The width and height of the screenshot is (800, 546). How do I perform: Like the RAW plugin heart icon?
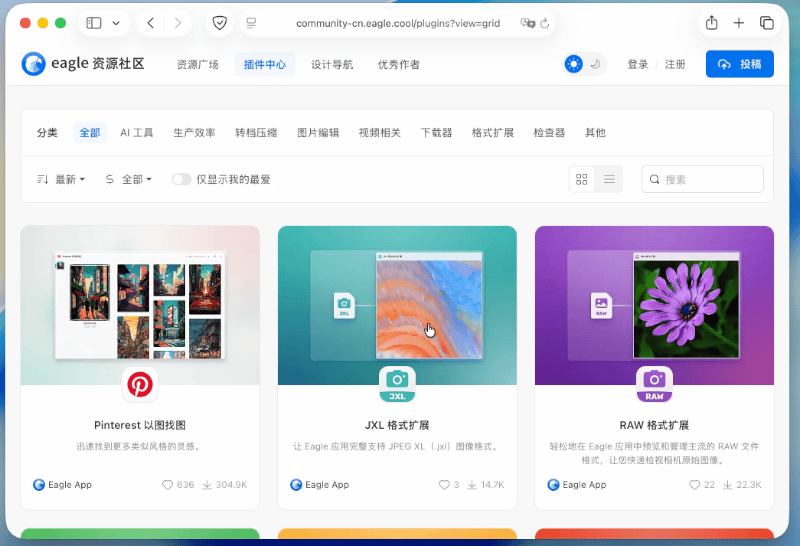[x=694, y=485]
